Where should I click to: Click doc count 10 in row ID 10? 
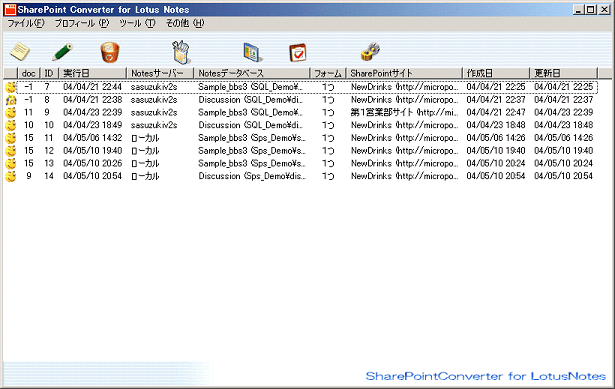[x=29, y=125]
